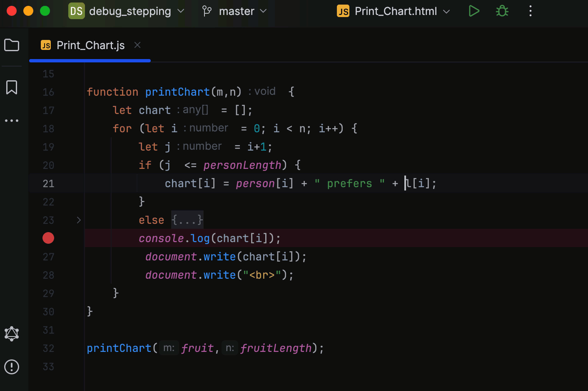Open the Bookmarks tool window

pos(12,87)
